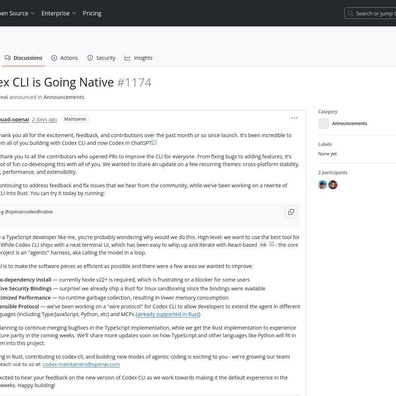This screenshot has width=396, height=396.
Task: Switch to the Actions tab
Action: pos(64,58)
